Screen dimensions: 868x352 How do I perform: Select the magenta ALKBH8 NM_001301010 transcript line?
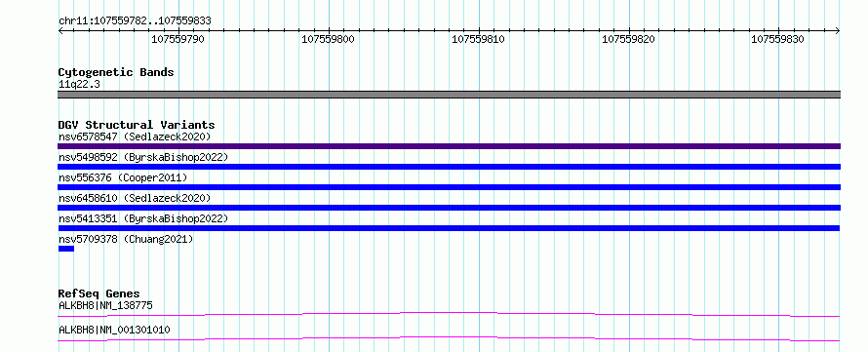(x=449, y=338)
